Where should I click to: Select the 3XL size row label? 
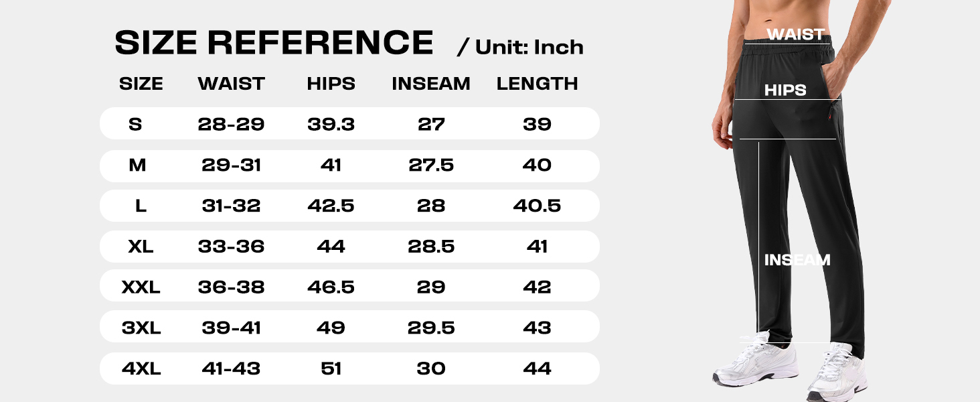(141, 328)
